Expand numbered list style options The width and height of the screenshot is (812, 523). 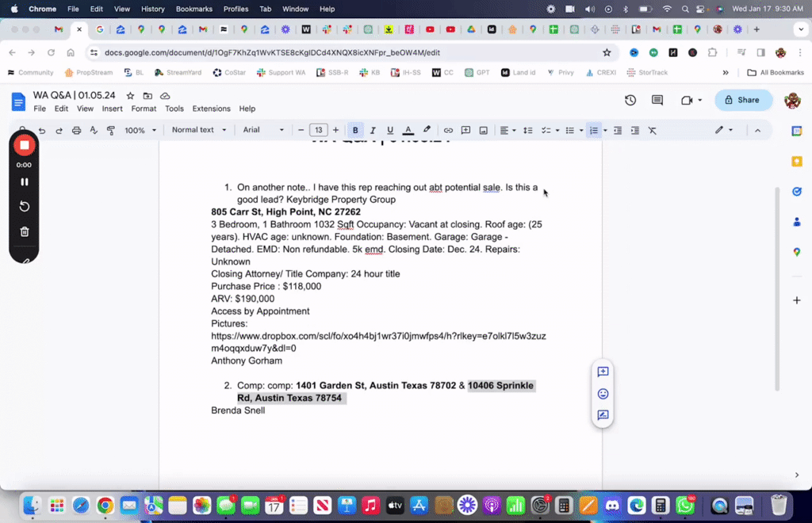605,131
